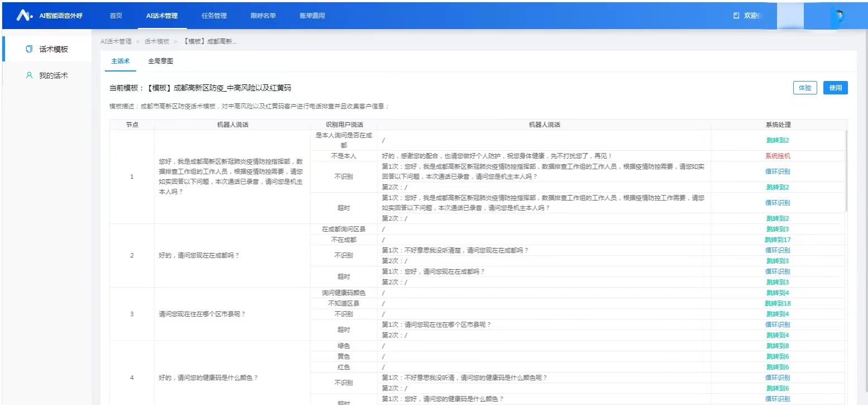Click the 我的话术 person icon

[30, 75]
